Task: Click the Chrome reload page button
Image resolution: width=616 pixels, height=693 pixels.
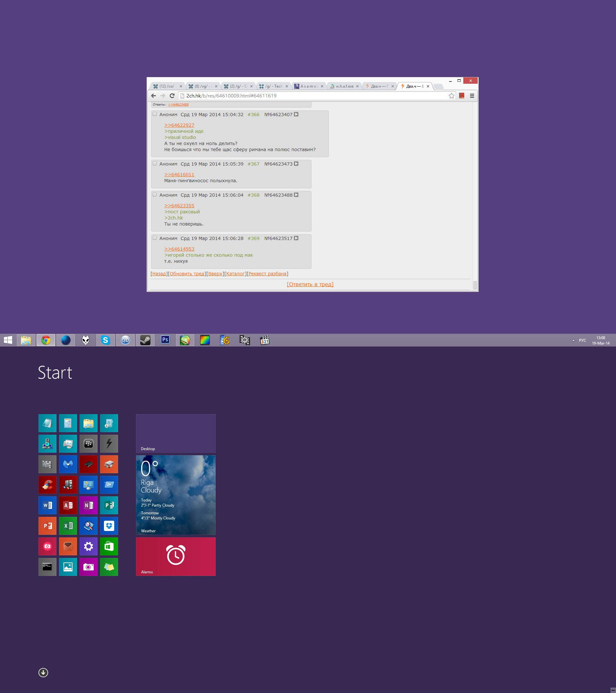Action: [x=172, y=96]
